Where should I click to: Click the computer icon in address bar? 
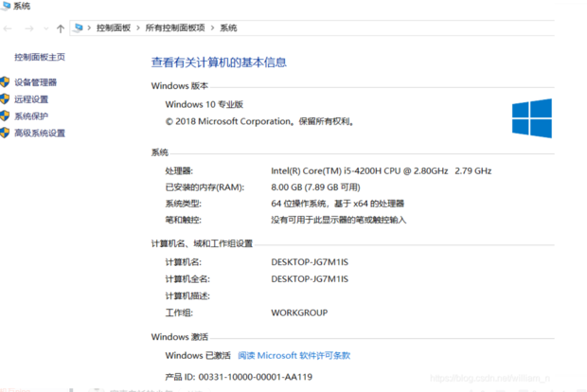pos(79,27)
